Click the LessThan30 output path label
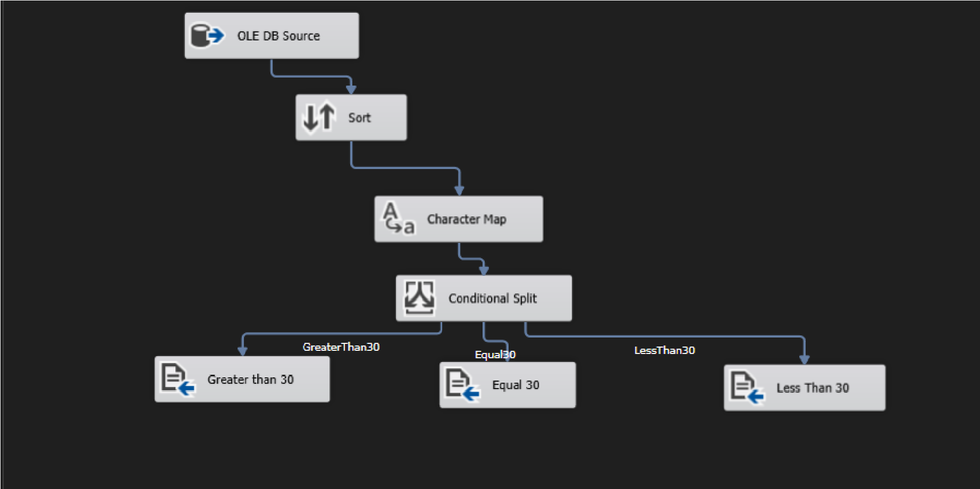The height and width of the screenshot is (489, 980). (665, 350)
